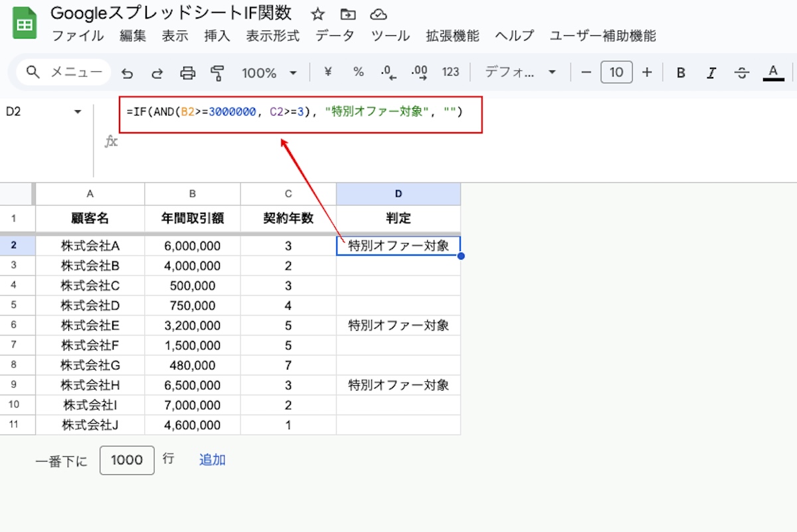Select 特別オファー対象 in row 6
This screenshot has width=797, height=532.
click(x=398, y=325)
